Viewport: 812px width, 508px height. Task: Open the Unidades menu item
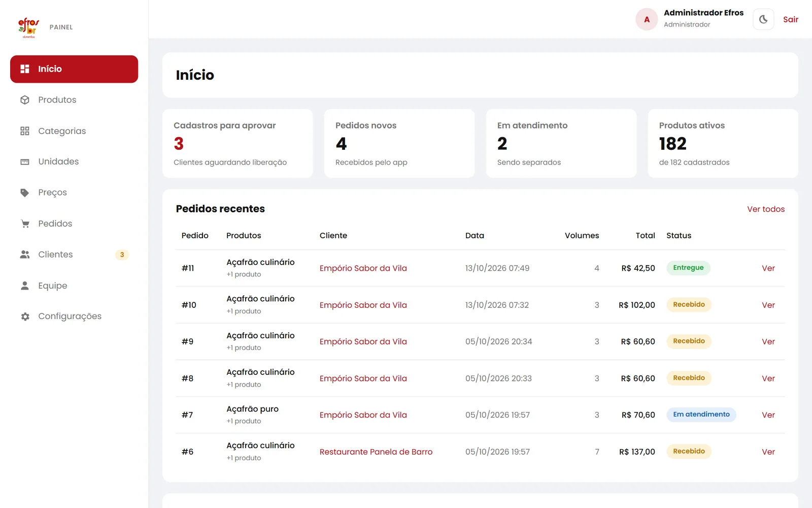(x=74, y=162)
